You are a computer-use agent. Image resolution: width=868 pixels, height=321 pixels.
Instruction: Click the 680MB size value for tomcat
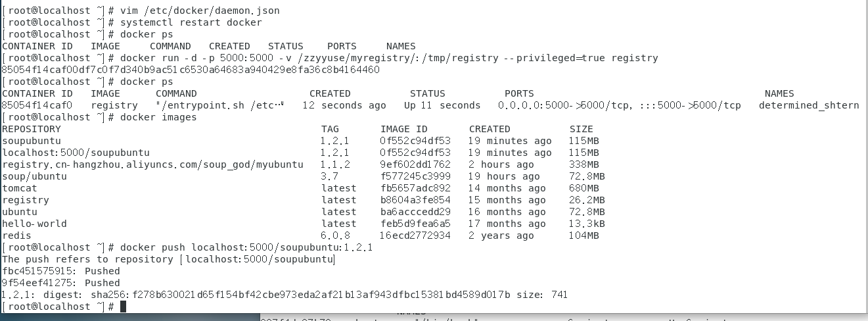pyautogui.click(x=584, y=188)
